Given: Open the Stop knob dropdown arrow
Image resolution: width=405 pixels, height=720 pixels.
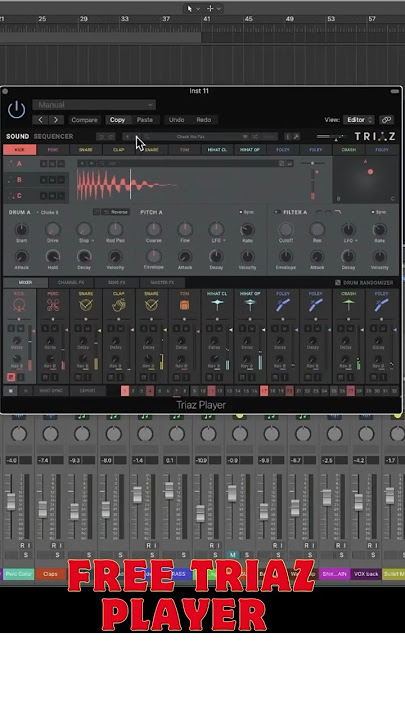Looking at the screenshot, I should coord(93,241).
